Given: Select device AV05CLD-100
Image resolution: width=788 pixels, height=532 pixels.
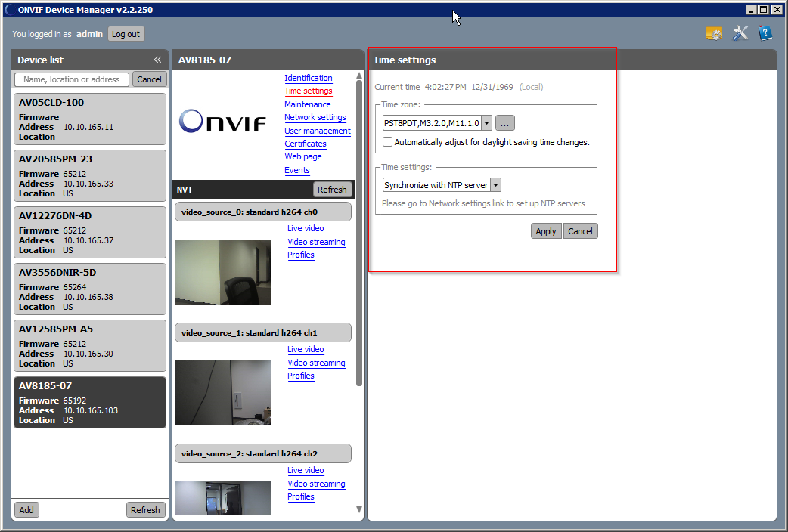Looking at the screenshot, I should coord(90,119).
